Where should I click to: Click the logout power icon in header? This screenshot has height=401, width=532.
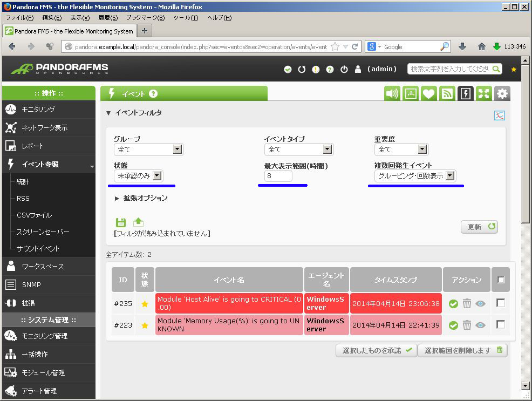tap(344, 69)
